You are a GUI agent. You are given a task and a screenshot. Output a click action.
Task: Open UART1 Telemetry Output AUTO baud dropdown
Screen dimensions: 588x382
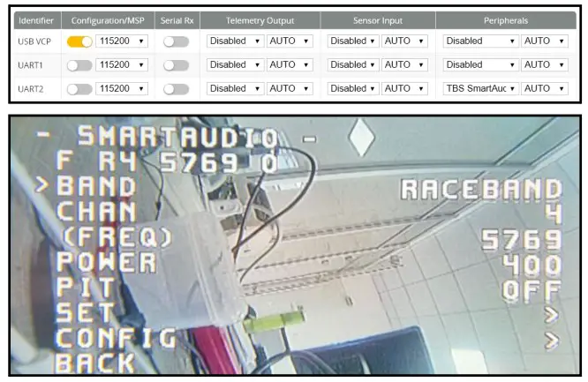[290, 65]
